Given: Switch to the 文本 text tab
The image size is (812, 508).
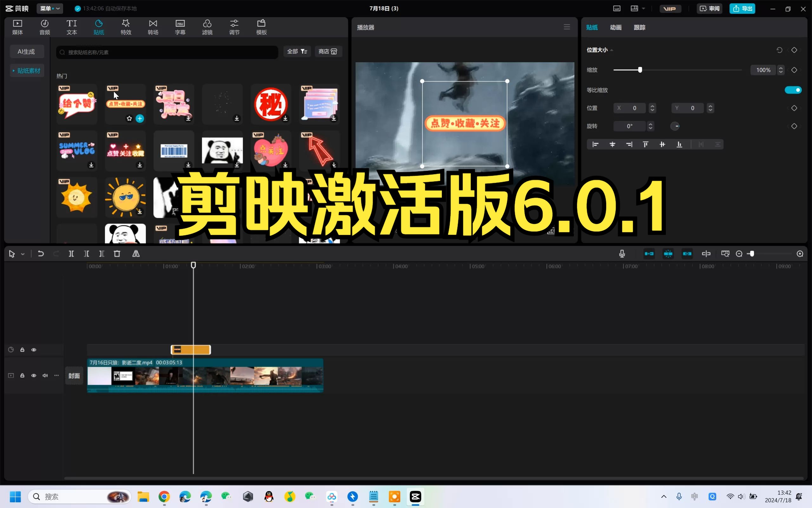Looking at the screenshot, I should pyautogui.click(x=72, y=27).
